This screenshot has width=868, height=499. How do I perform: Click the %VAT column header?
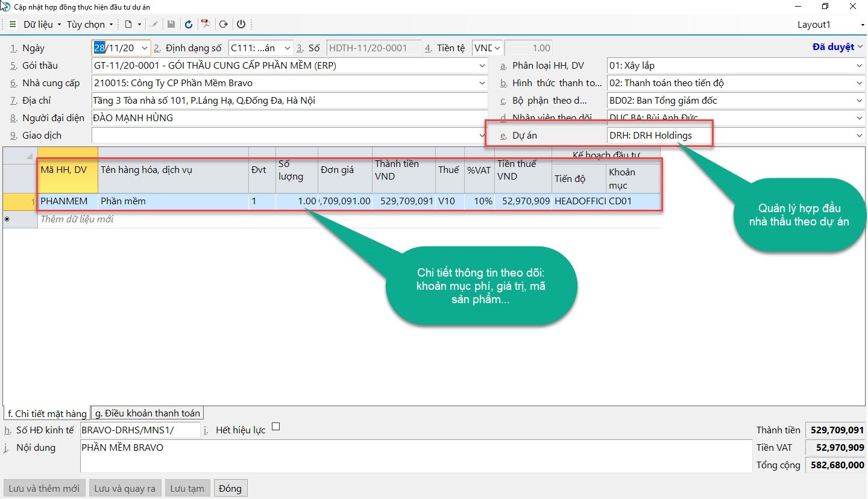479,170
